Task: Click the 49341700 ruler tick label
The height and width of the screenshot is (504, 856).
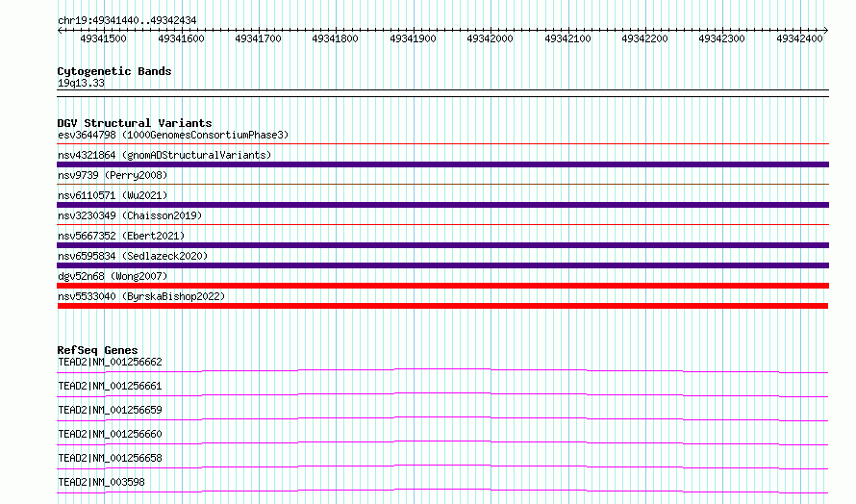Action: [258, 38]
